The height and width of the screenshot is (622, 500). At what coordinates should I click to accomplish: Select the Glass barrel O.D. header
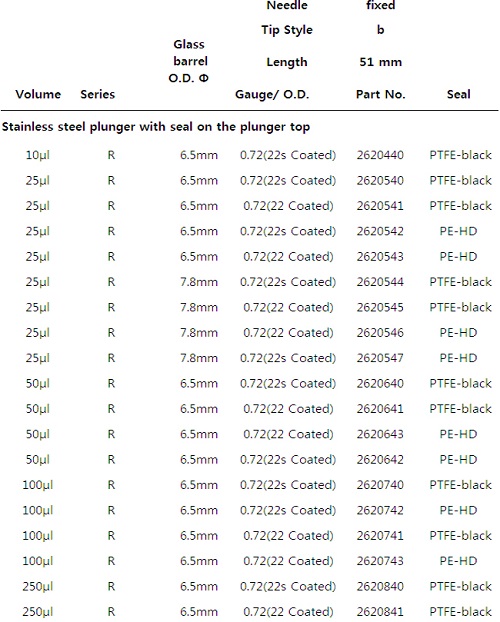pos(189,61)
